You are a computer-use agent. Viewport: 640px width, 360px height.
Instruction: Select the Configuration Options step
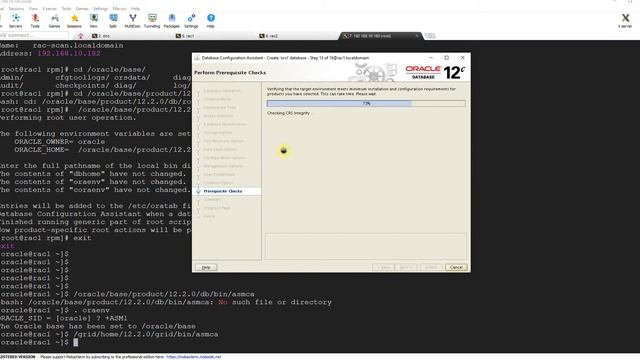224,158
